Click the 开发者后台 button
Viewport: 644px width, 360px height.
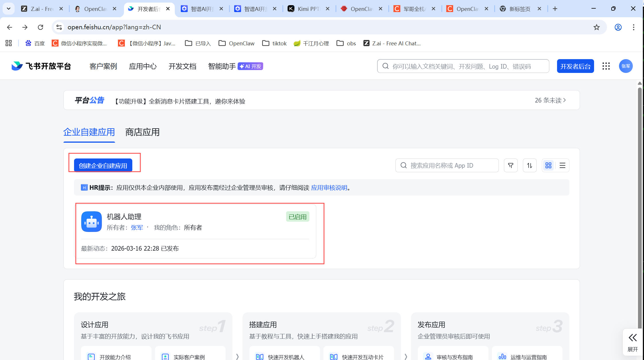575,66
